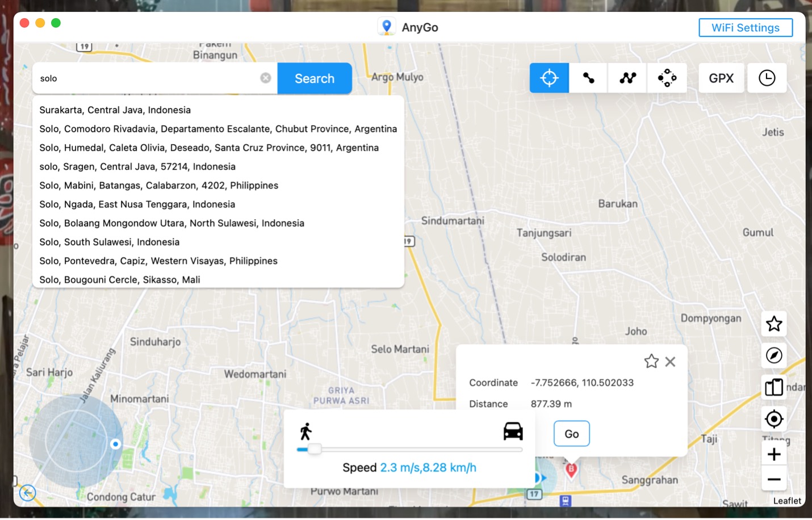Open favorites star on right sidebar

click(773, 324)
